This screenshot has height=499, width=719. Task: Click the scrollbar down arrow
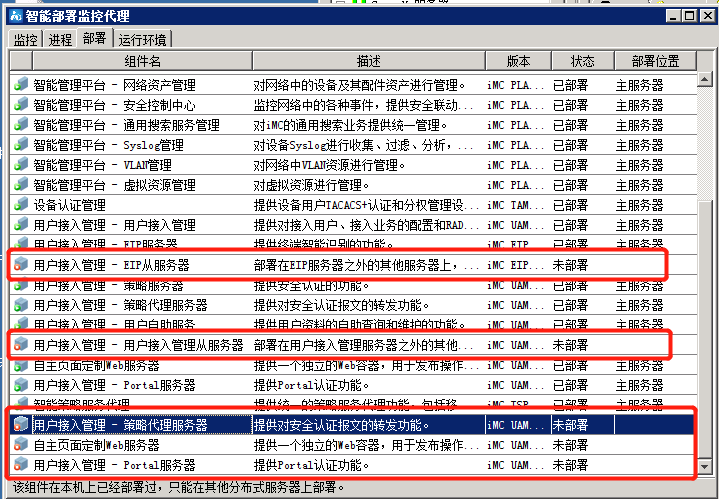(704, 466)
